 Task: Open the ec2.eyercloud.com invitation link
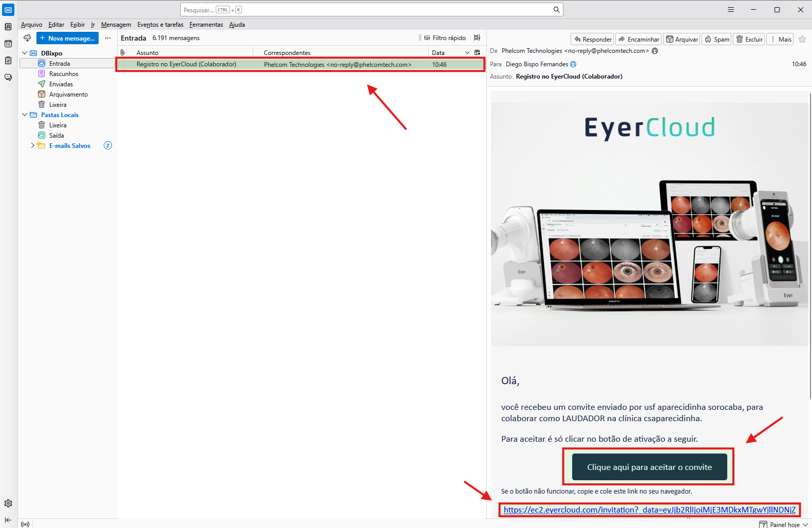[650, 510]
